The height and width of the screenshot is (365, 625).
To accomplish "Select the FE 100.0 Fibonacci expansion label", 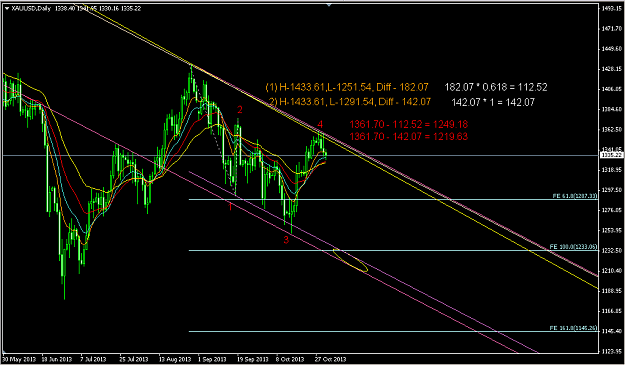I will [x=573, y=247].
